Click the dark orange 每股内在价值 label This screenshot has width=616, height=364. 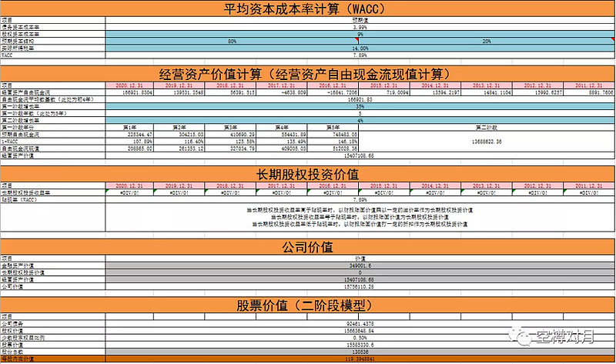tap(52, 359)
